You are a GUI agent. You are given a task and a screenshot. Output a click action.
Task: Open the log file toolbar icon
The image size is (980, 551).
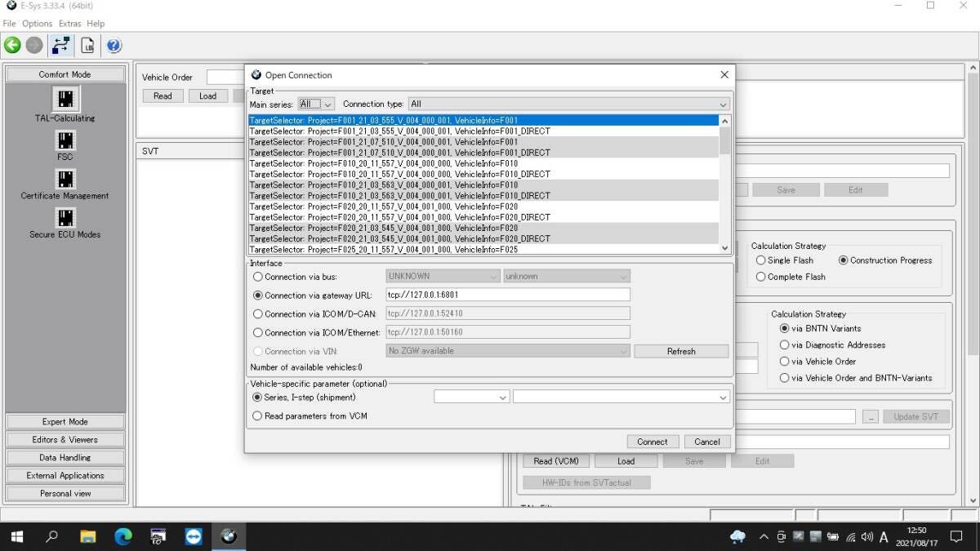click(87, 46)
